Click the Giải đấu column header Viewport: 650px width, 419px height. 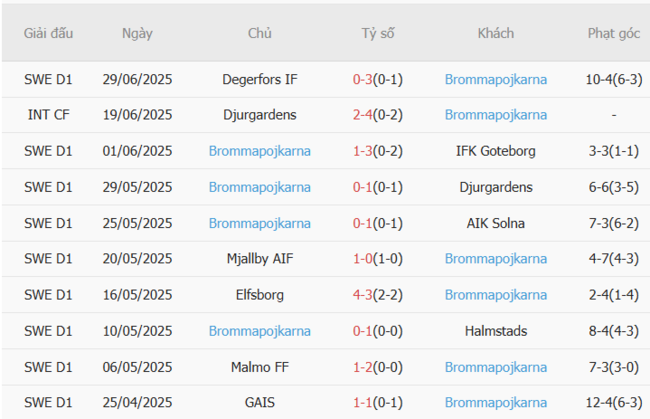(x=49, y=33)
